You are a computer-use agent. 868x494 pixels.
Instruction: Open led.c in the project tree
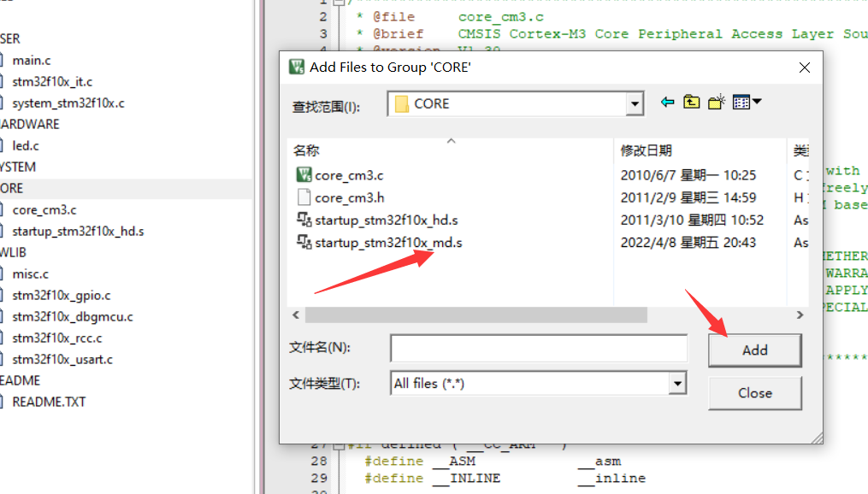point(26,146)
